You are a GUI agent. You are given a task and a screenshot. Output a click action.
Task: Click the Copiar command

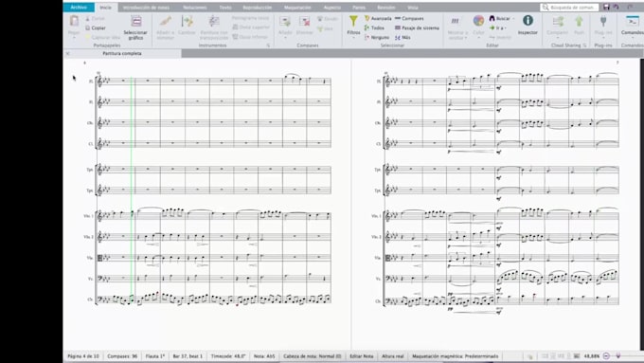coord(96,27)
